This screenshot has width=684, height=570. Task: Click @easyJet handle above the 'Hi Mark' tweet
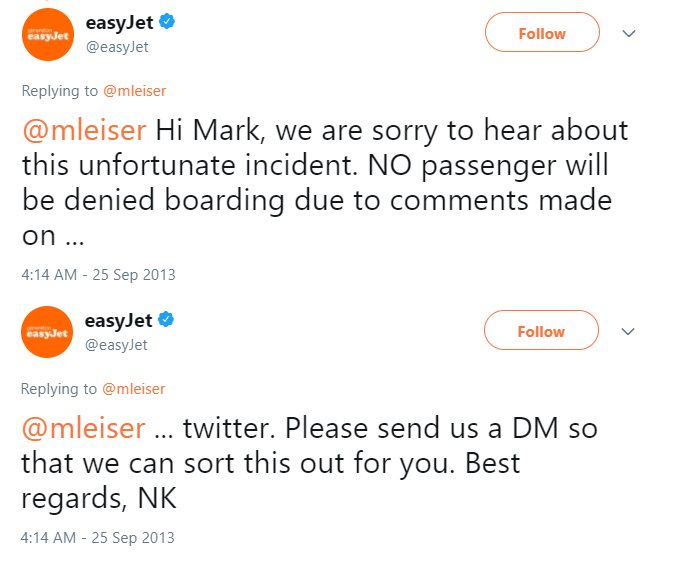[x=116, y=46]
